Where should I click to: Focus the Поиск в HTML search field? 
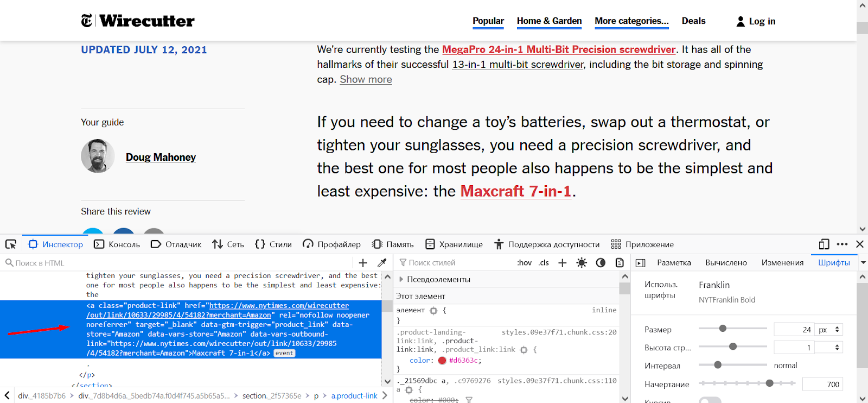pyautogui.click(x=176, y=263)
